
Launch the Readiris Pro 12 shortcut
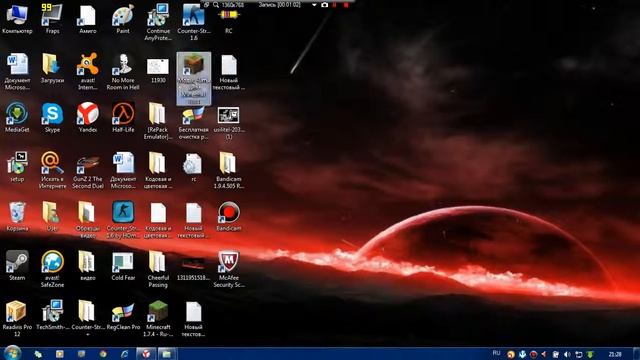(17, 318)
